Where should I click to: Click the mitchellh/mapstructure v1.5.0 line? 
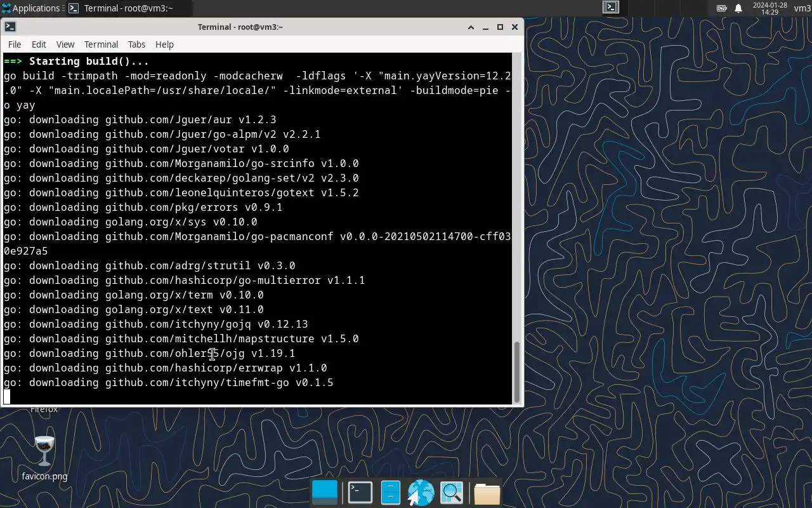coord(181,338)
